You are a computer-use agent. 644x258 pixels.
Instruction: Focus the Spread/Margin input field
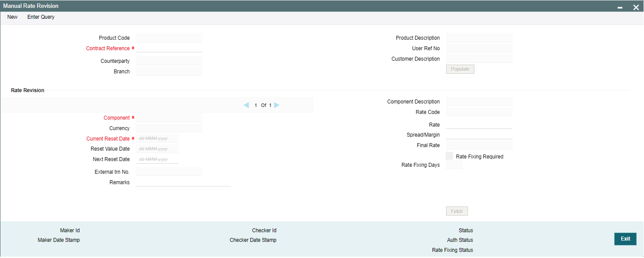(x=479, y=135)
